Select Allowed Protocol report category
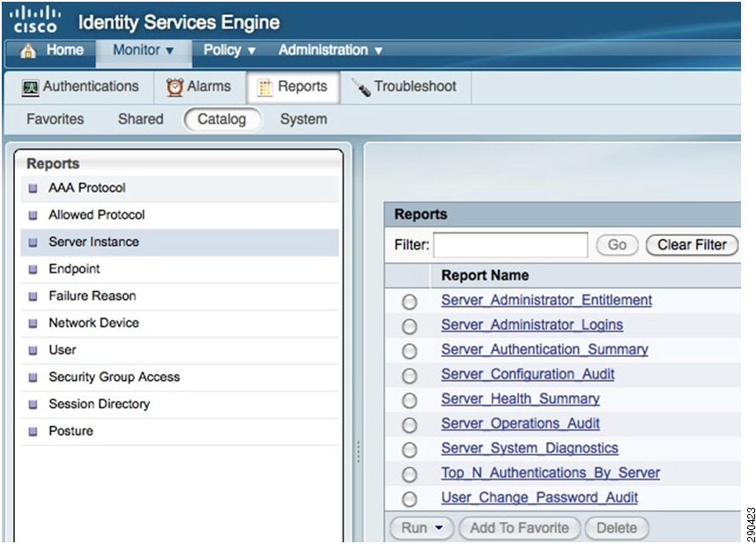Screen dimensions: 756x544 point(180,215)
